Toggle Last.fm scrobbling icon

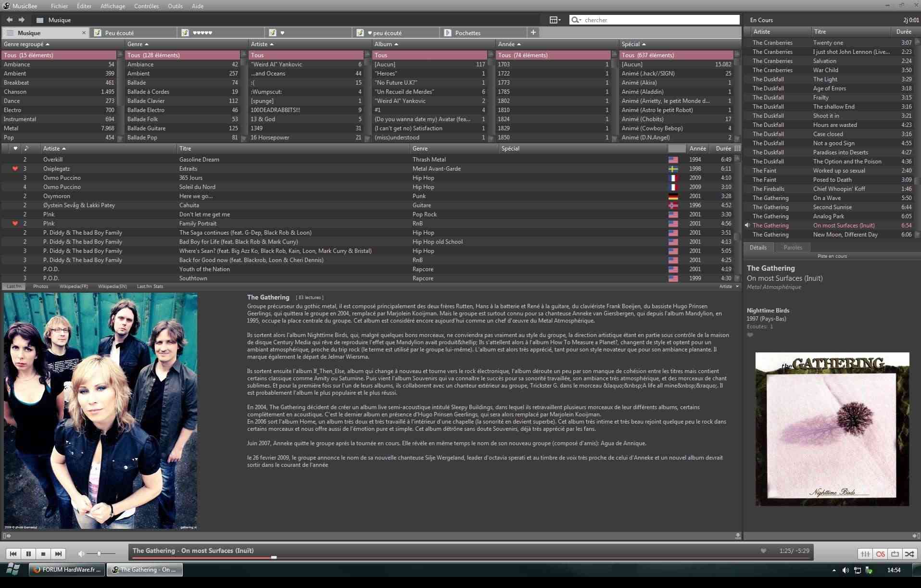click(880, 554)
